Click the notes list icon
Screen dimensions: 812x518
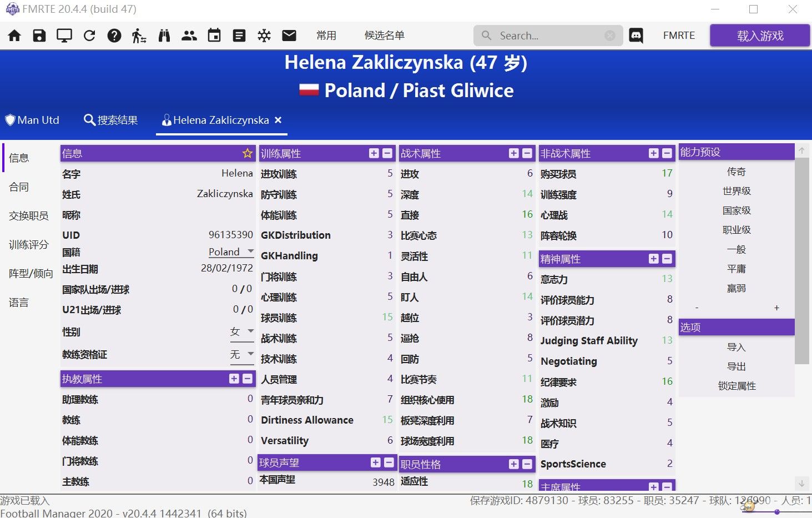click(239, 36)
